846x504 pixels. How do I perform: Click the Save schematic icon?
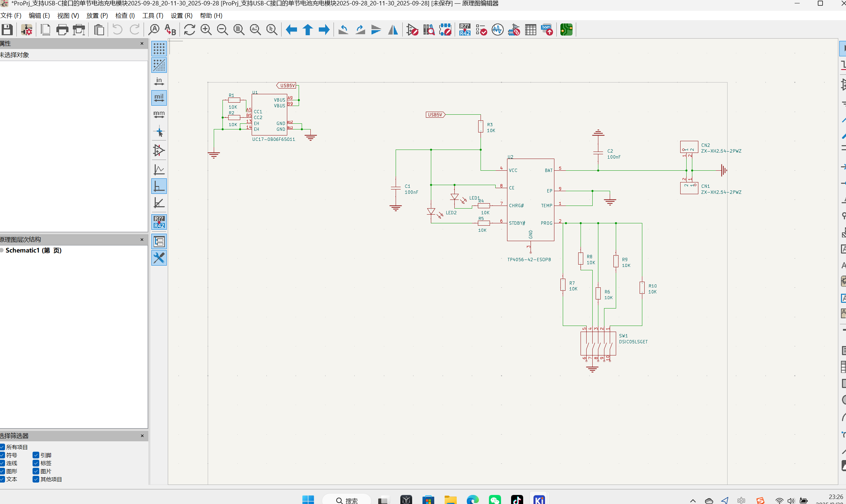pyautogui.click(x=7, y=30)
